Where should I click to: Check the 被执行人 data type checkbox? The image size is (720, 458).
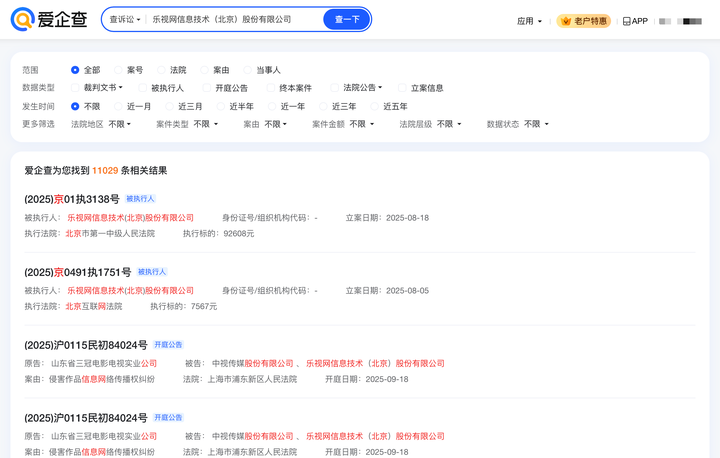tap(143, 88)
